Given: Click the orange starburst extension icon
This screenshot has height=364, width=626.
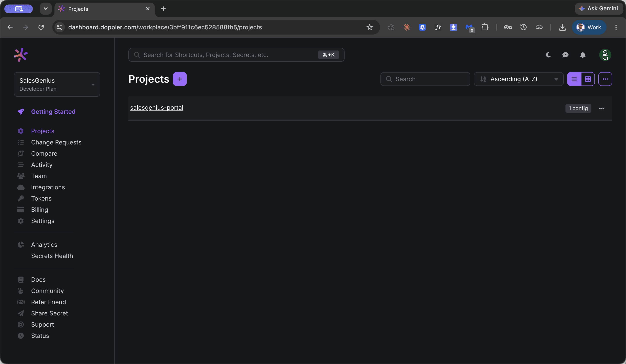Looking at the screenshot, I should pyautogui.click(x=407, y=27).
